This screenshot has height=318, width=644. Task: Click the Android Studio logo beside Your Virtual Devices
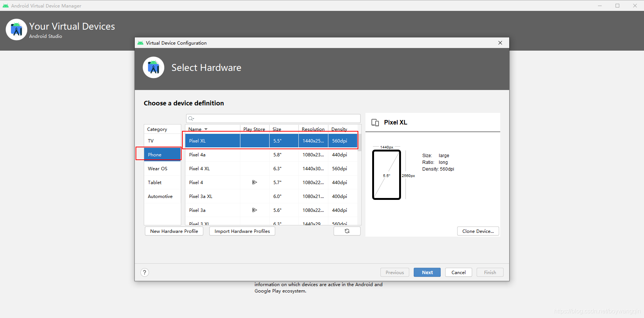[x=16, y=29]
